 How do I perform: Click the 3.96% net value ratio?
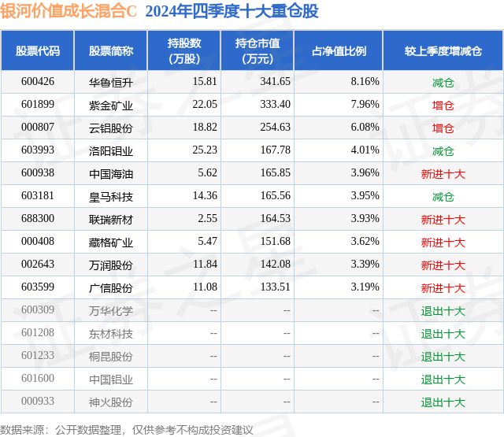click(365, 173)
